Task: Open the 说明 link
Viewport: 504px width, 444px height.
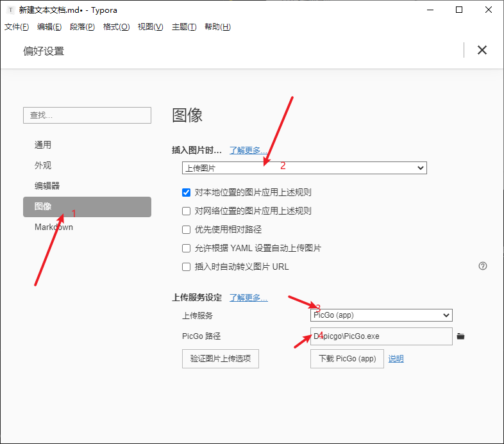Action: coord(396,359)
